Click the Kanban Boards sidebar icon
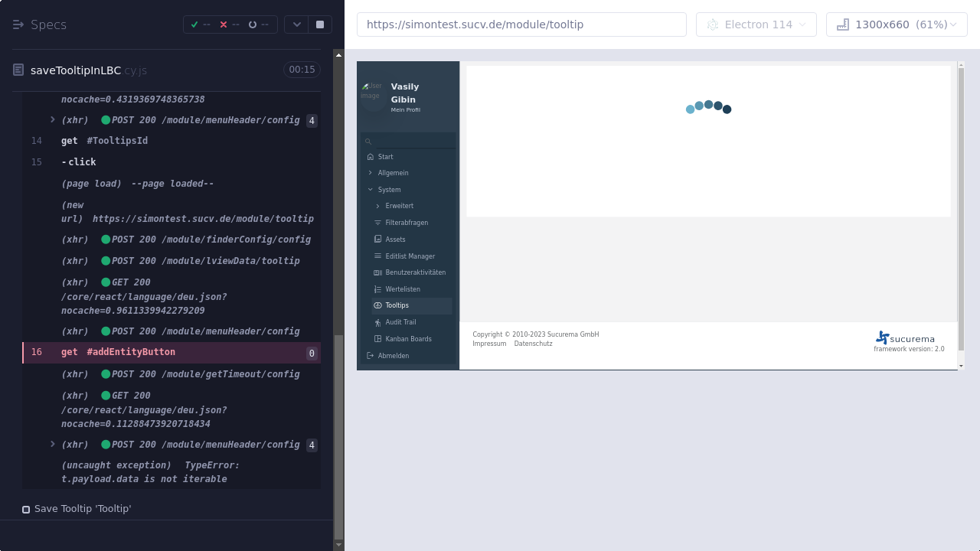Image resolution: width=980 pixels, height=551 pixels. tap(377, 339)
